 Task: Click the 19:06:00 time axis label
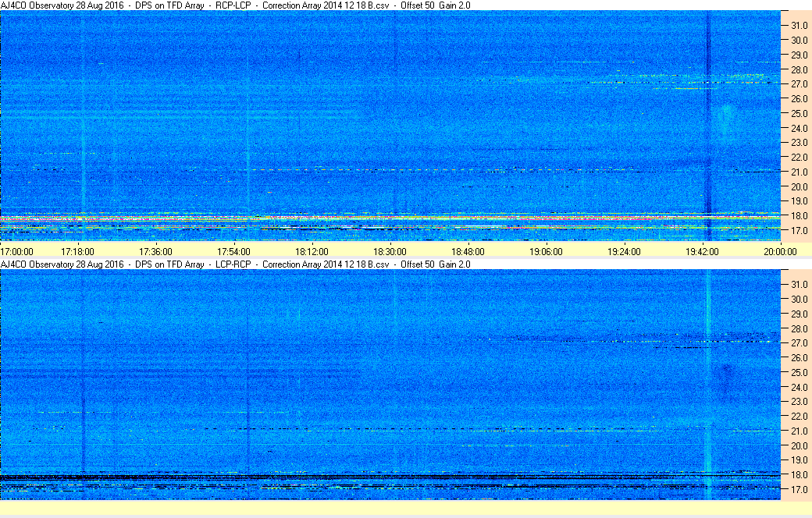pyautogui.click(x=546, y=252)
